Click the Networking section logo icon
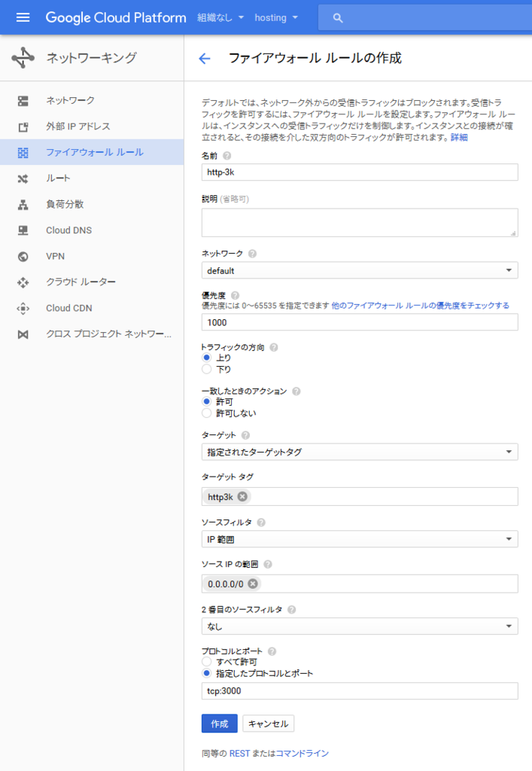Viewport: 532px width, 771px height. coord(23,57)
